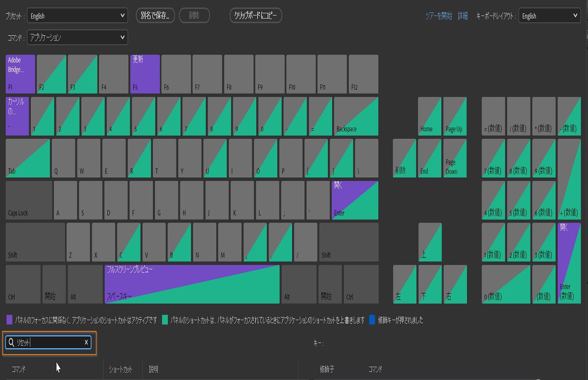Click the blue modifier key legend swatch
The height and width of the screenshot is (380, 588).
click(x=372, y=320)
